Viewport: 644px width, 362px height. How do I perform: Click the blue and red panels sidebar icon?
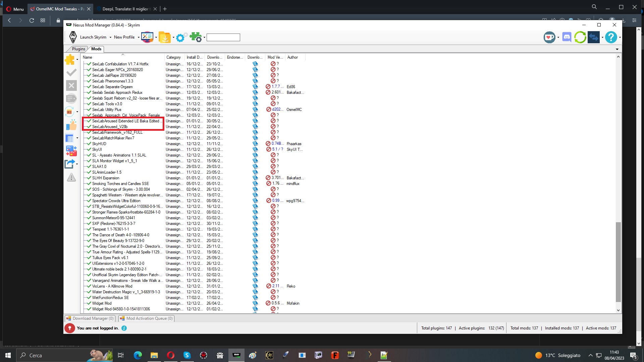tap(71, 151)
